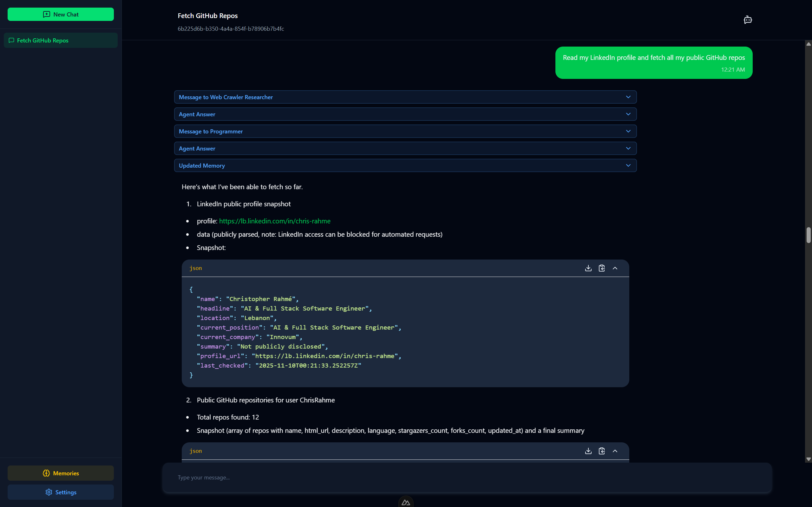Expand the Updated Memory section

point(405,165)
